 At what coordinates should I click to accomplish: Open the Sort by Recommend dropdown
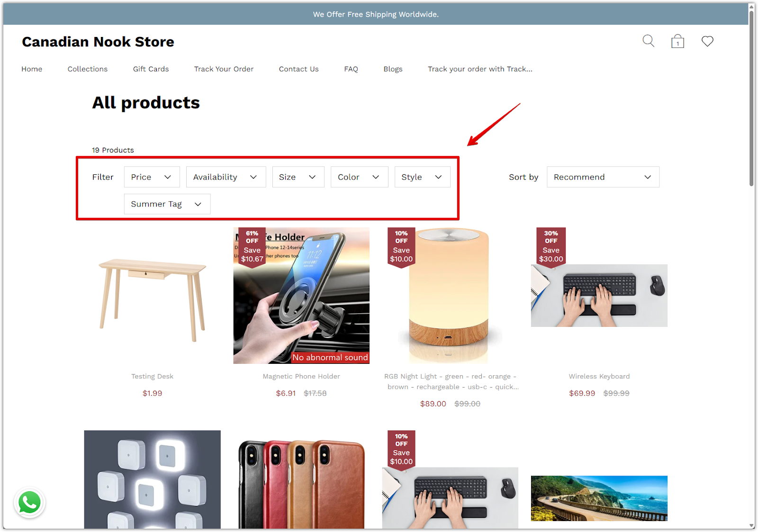(603, 177)
